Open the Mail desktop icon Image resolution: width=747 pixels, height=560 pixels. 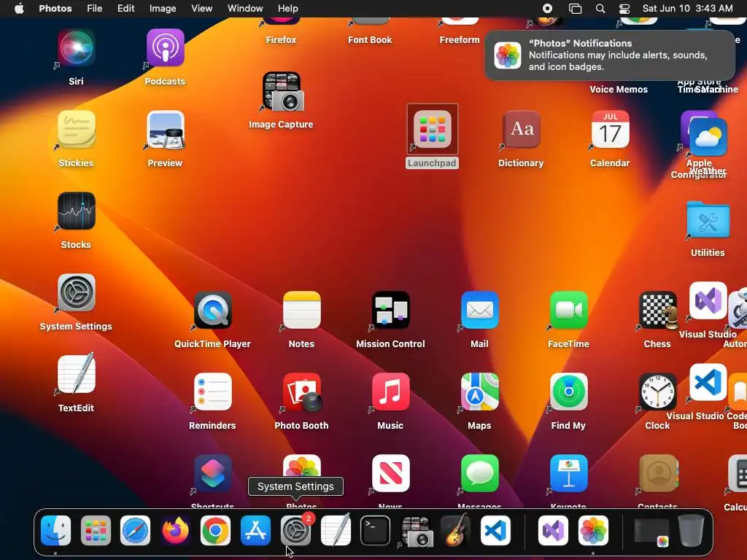click(x=480, y=310)
